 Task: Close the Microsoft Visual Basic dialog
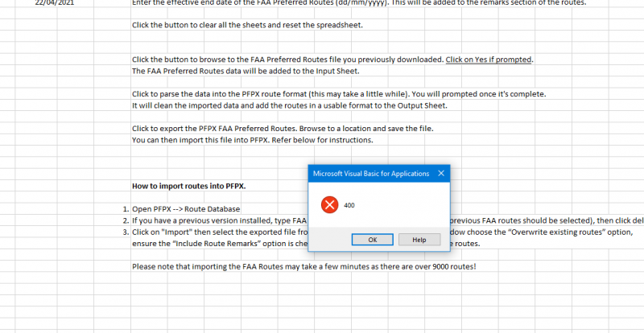click(441, 173)
